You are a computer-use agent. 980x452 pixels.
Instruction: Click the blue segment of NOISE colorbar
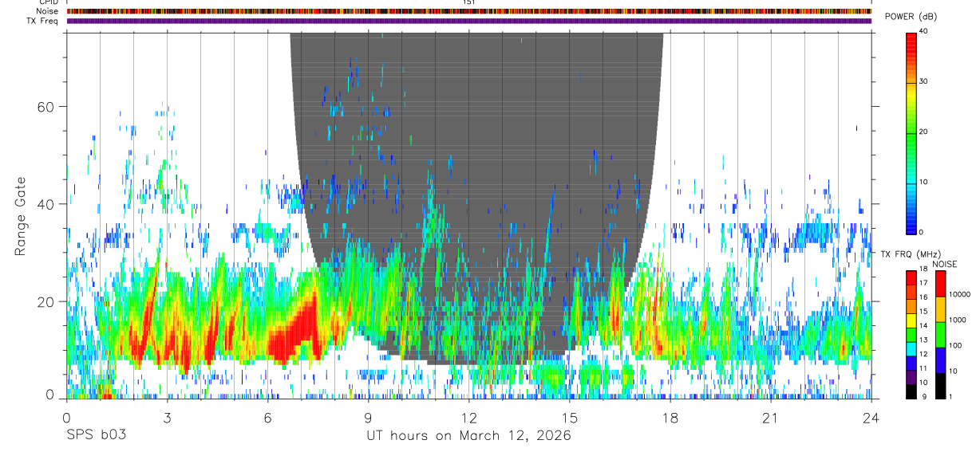pyautogui.click(x=941, y=360)
